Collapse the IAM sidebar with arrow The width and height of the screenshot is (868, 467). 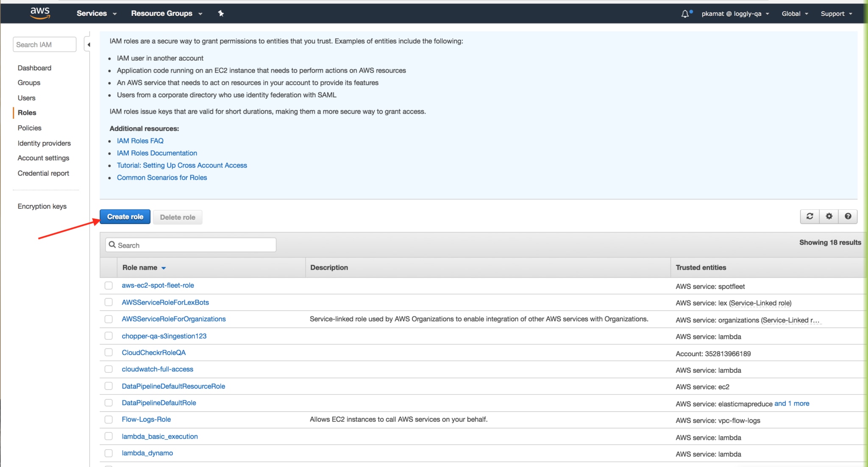coord(89,45)
